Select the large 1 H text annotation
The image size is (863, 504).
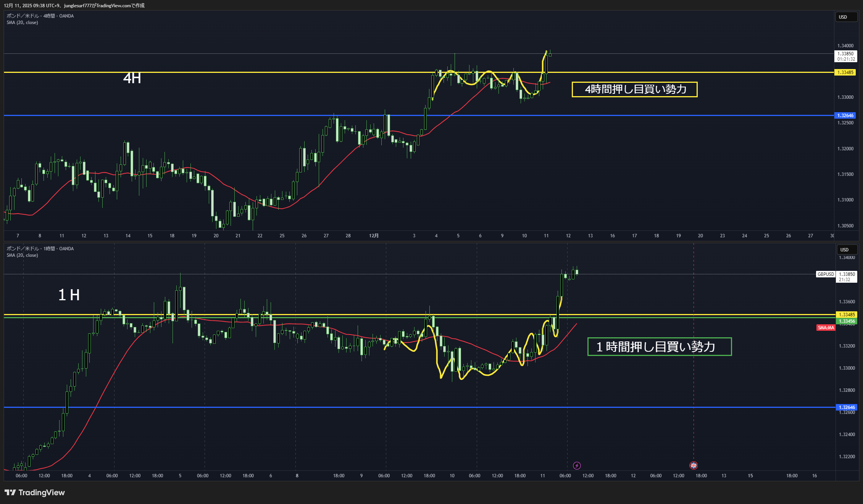tap(69, 295)
